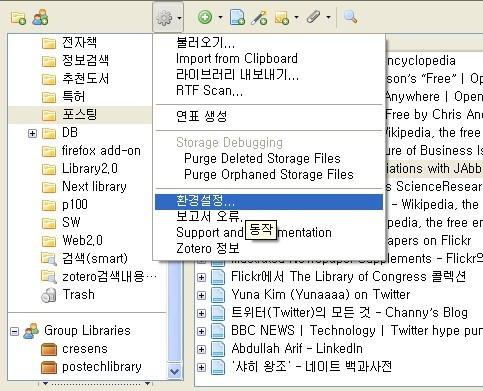The width and height of the screenshot is (483, 391).
Task: Select the 포스팅 collection
Action: tap(79, 114)
